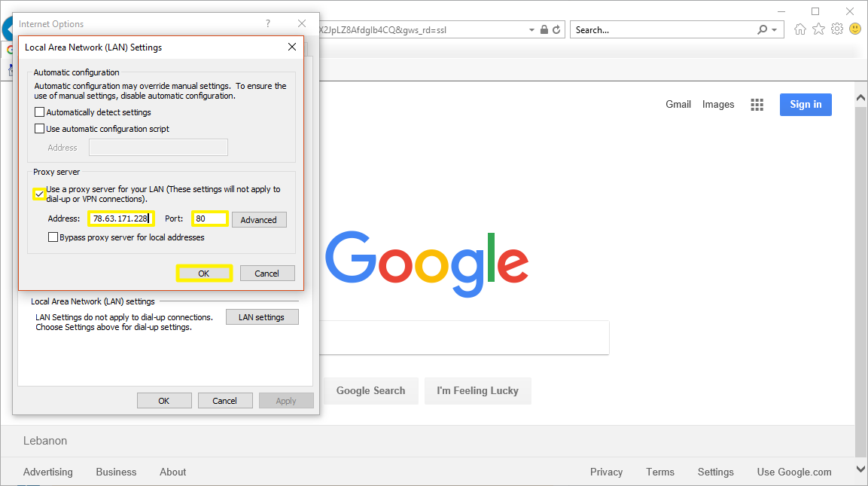Open the Favorites star icon
868x486 pixels.
pyautogui.click(x=819, y=29)
